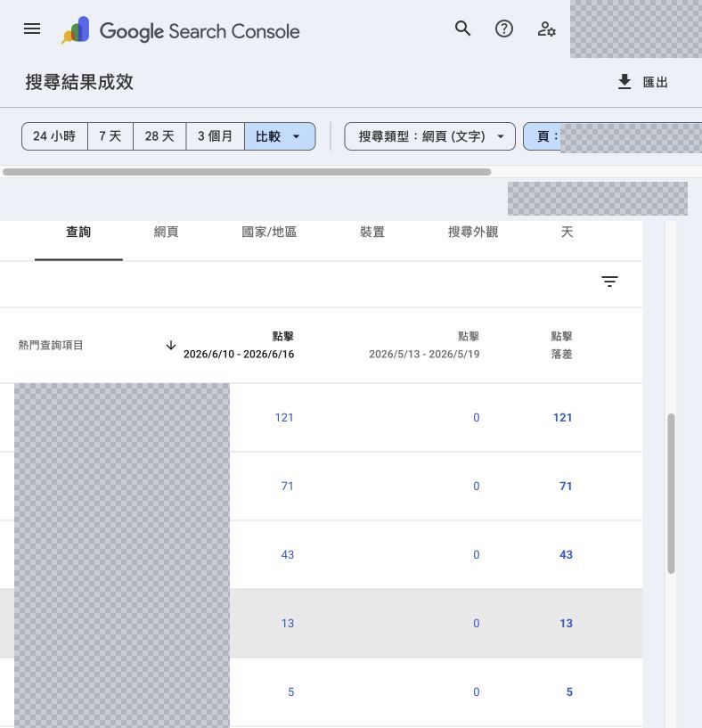Open the help question mark icon
This screenshot has height=728, width=702.
click(503, 29)
